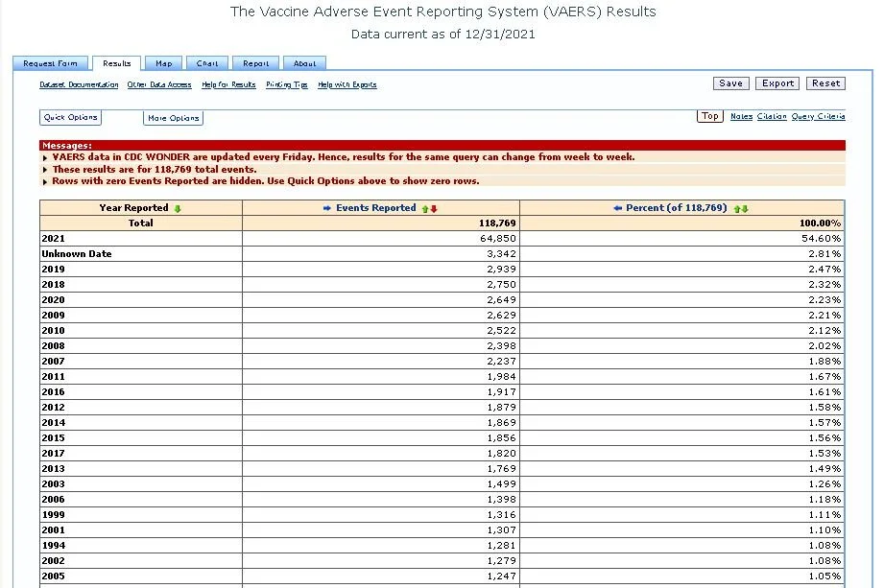The image size is (884, 588).
Task: Click the 2.12% percent cell
Action: point(824,331)
